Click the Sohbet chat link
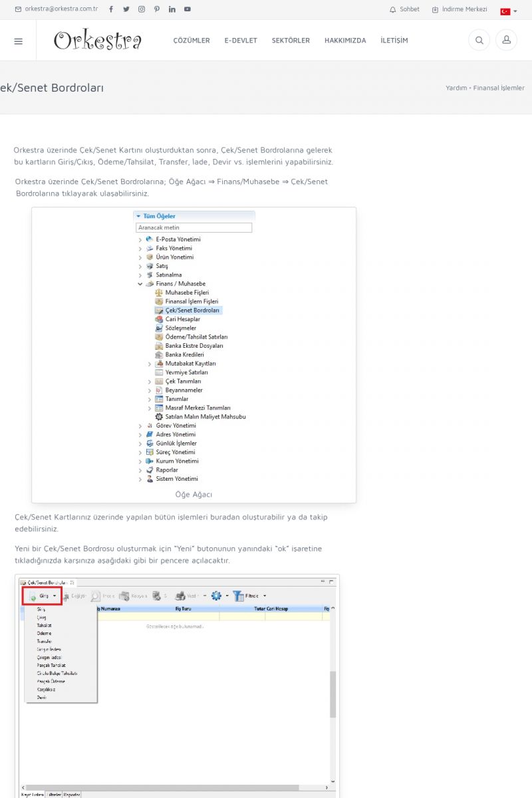Image resolution: width=532 pixels, height=798 pixels. pos(405,9)
